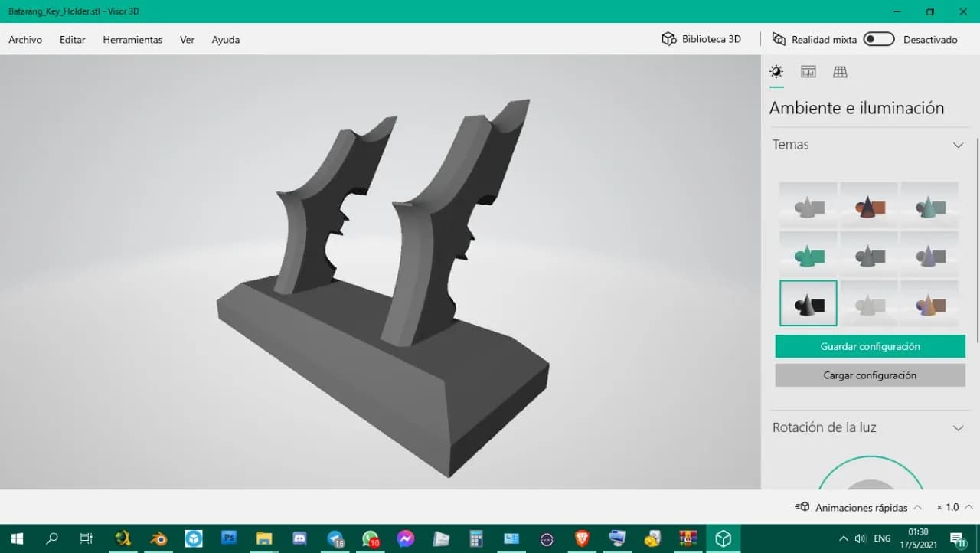This screenshot has width=980, height=553.
Task: Adjust the light rotation dial
Action: (870, 473)
